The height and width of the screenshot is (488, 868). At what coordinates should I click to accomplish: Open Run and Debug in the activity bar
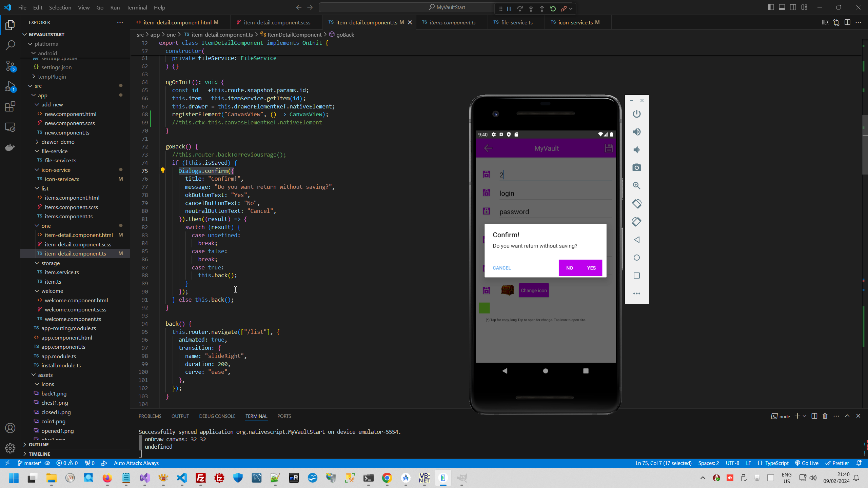coord(10,87)
